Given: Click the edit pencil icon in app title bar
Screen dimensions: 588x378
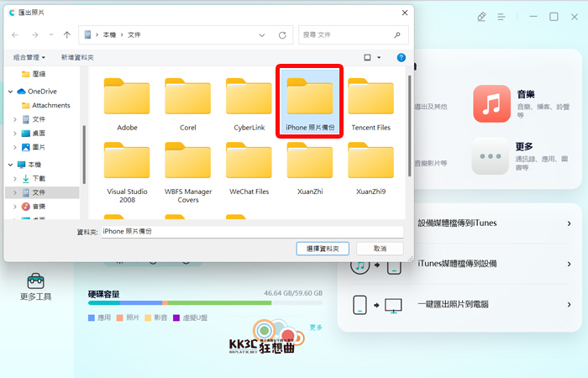Looking at the screenshot, I should click(481, 17).
